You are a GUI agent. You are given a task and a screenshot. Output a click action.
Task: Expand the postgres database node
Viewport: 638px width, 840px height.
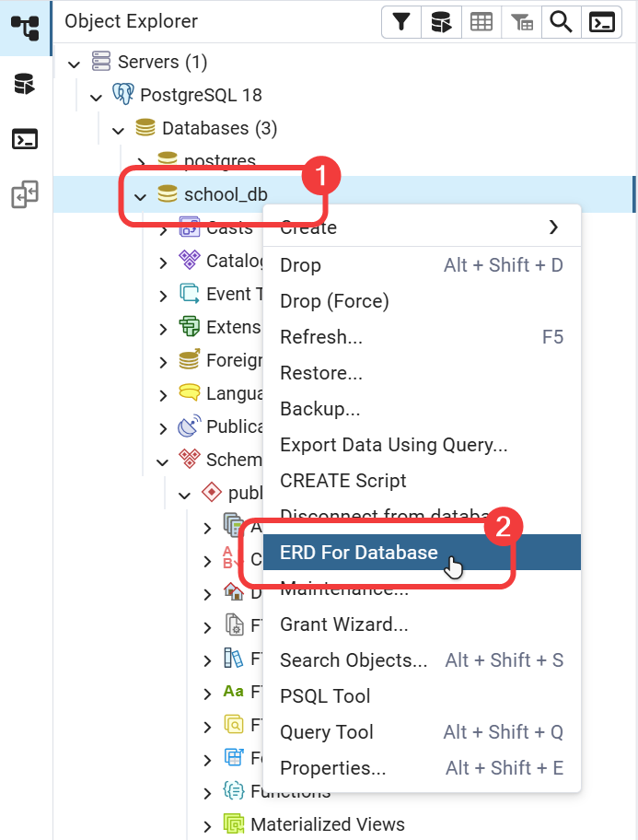(141, 162)
